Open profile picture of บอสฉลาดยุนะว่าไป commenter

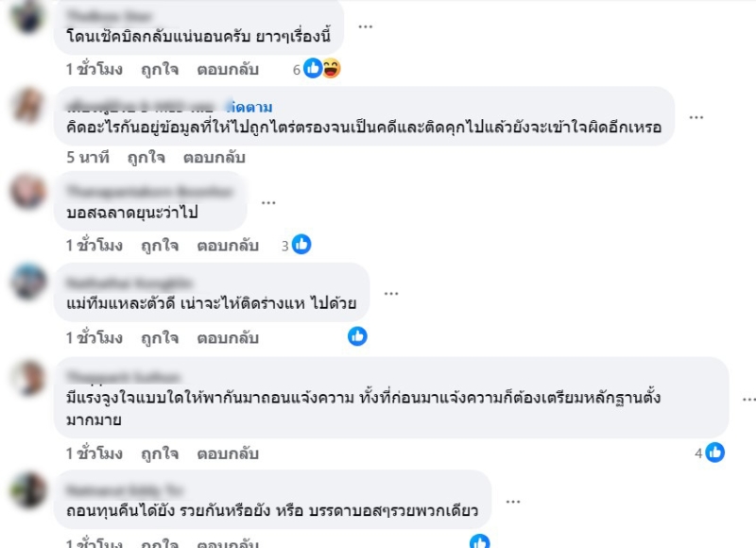click(28, 192)
